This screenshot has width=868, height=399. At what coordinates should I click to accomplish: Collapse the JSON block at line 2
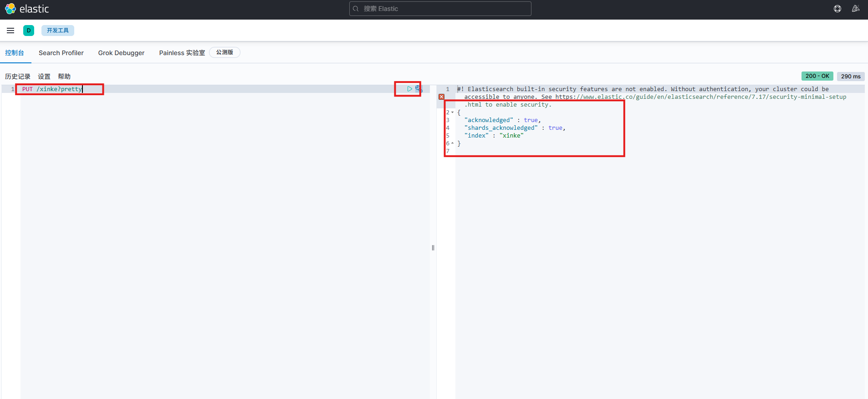452,113
